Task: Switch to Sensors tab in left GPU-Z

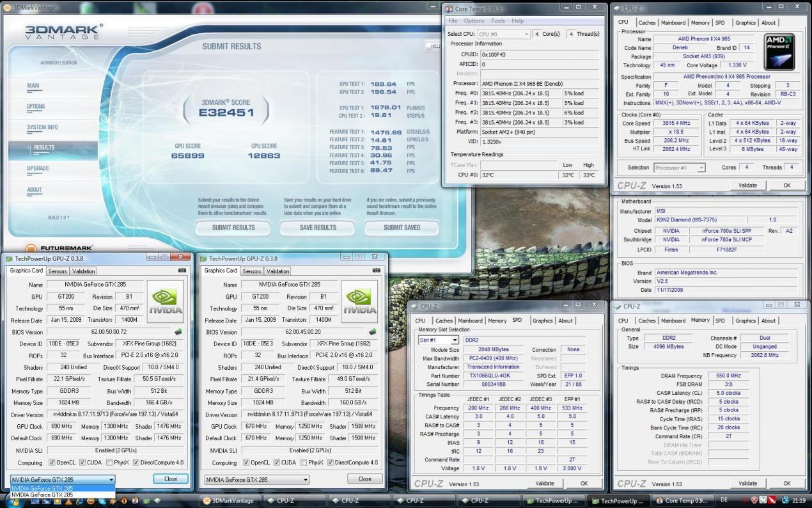Action: pyautogui.click(x=58, y=271)
